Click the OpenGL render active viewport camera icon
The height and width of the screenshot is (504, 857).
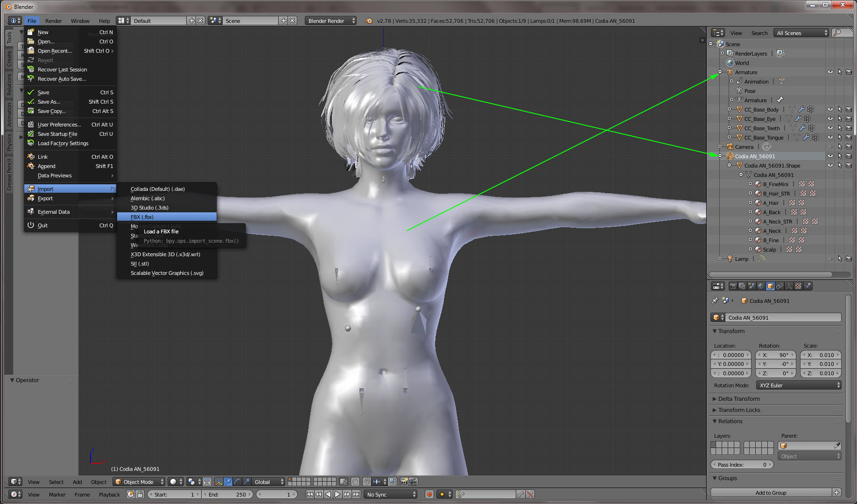click(x=404, y=482)
